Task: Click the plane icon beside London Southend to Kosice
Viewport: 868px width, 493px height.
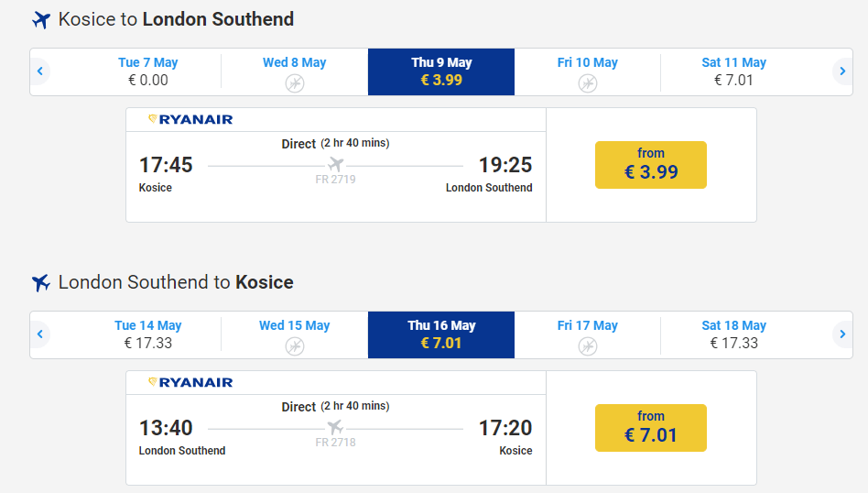Action: point(40,282)
